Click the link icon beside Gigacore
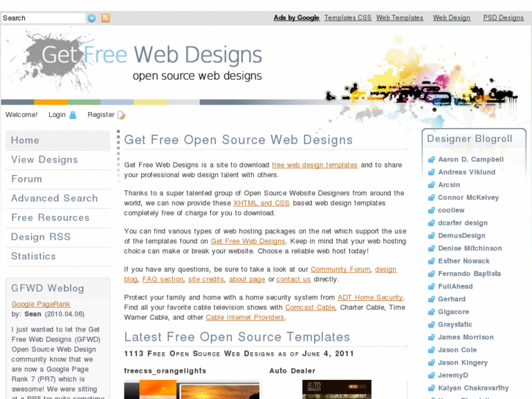532x399 pixels. [431, 312]
